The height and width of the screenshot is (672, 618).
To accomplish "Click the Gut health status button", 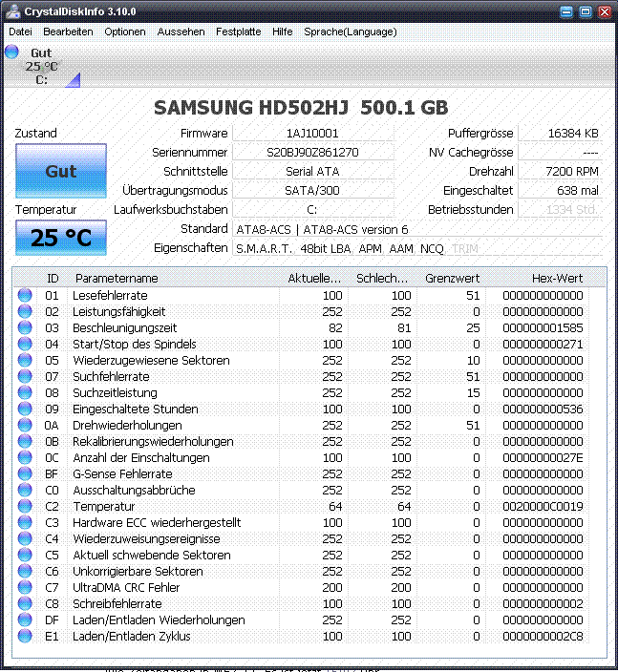I will 61,171.
